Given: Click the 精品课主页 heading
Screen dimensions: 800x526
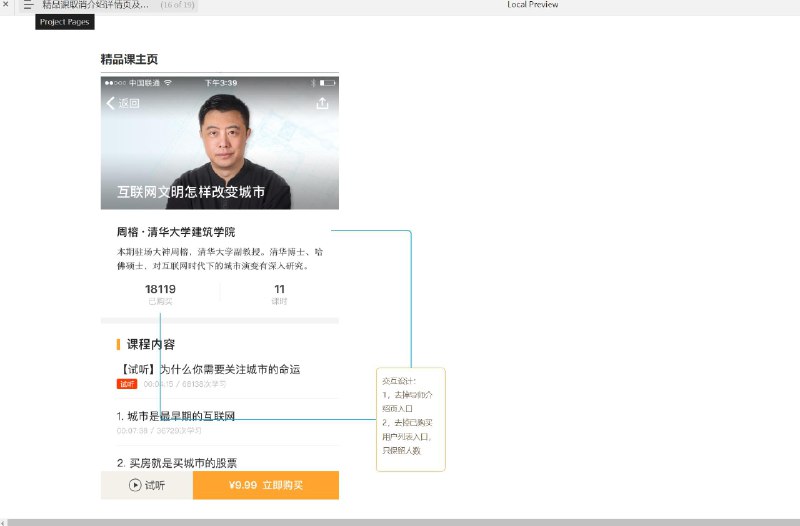Looking at the screenshot, I should pyautogui.click(x=129, y=59).
